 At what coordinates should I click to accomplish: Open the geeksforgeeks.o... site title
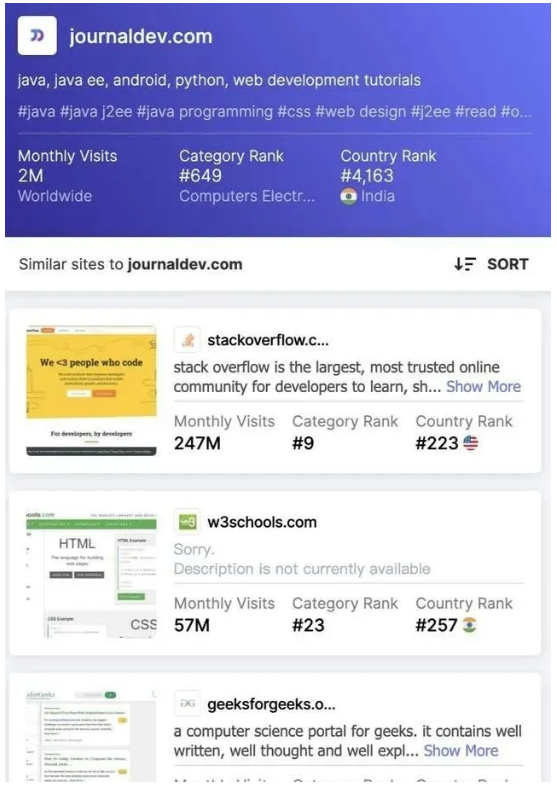271,704
